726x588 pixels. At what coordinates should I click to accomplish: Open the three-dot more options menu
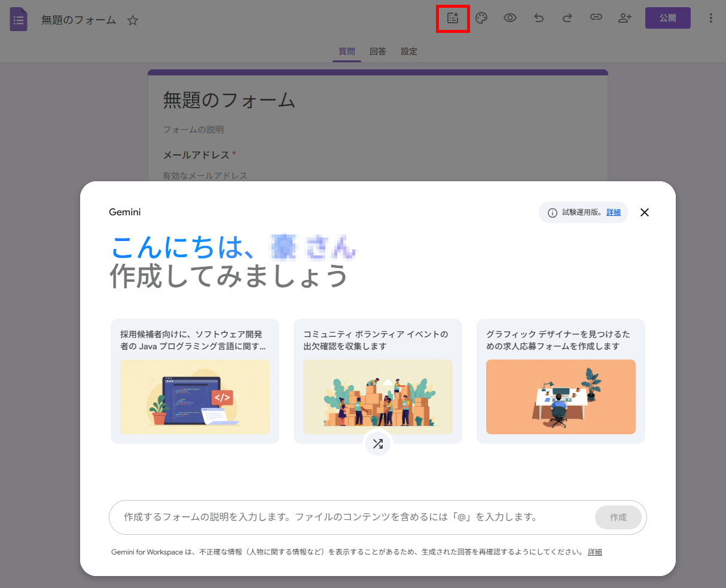pyautogui.click(x=710, y=18)
